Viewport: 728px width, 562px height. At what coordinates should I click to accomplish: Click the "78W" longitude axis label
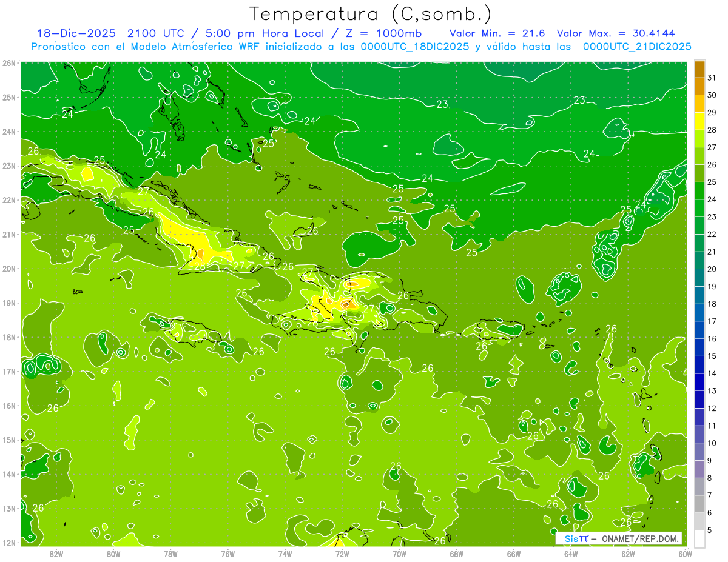coord(170,554)
